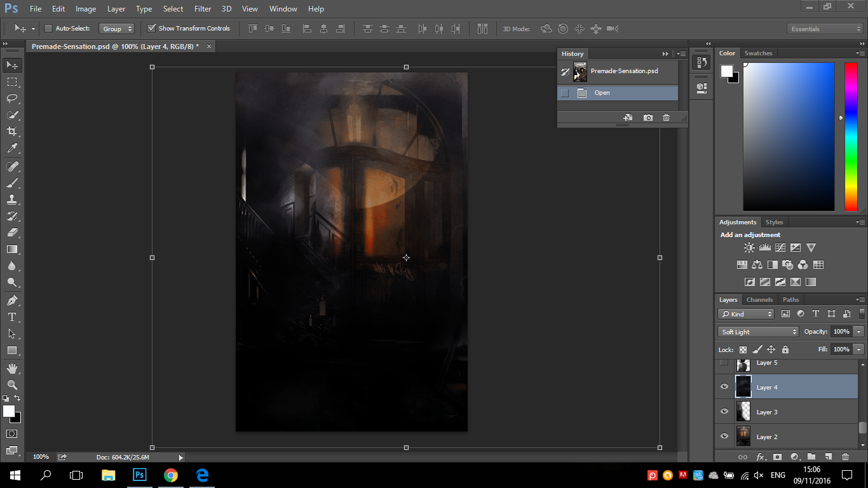Viewport: 868px width, 488px height.
Task: Hide Layer 4 visibility eye
Action: point(724,387)
